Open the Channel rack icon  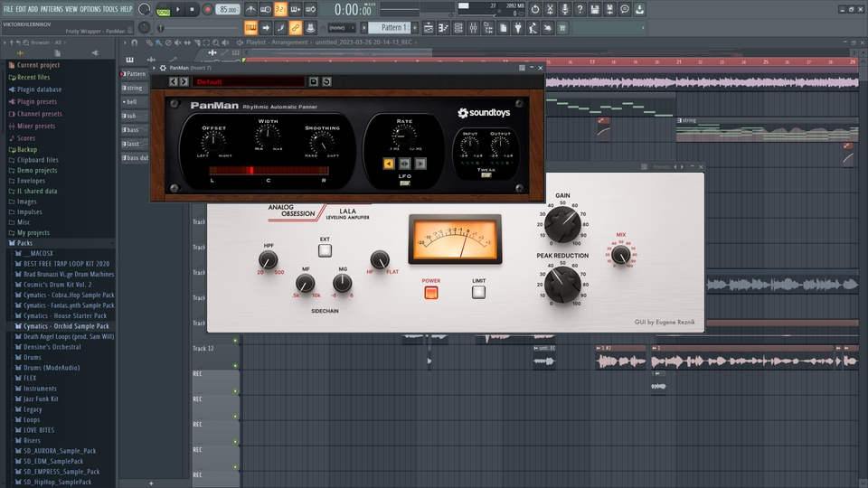458,28
